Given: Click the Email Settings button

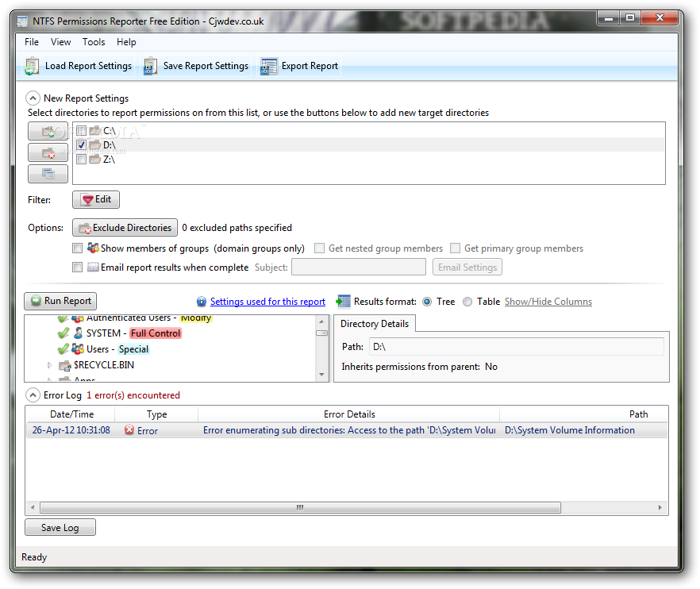Looking at the screenshot, I should 467,268.
